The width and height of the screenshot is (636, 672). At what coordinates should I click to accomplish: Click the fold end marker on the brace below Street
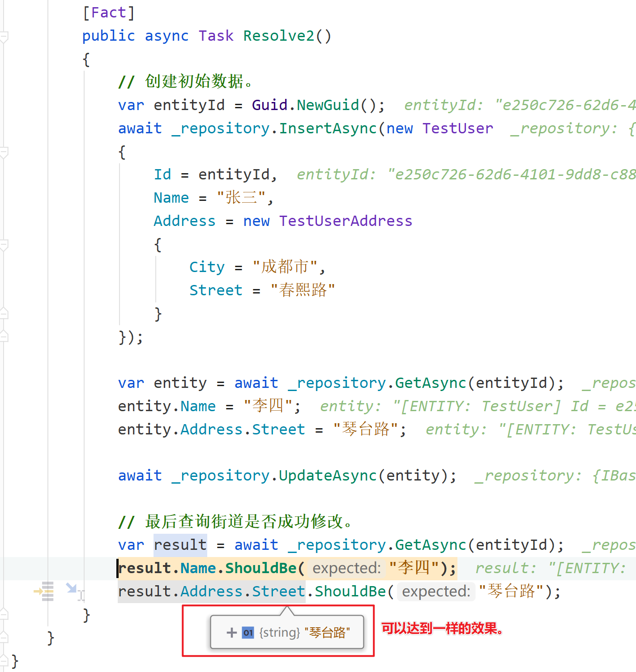click(4, 313)
